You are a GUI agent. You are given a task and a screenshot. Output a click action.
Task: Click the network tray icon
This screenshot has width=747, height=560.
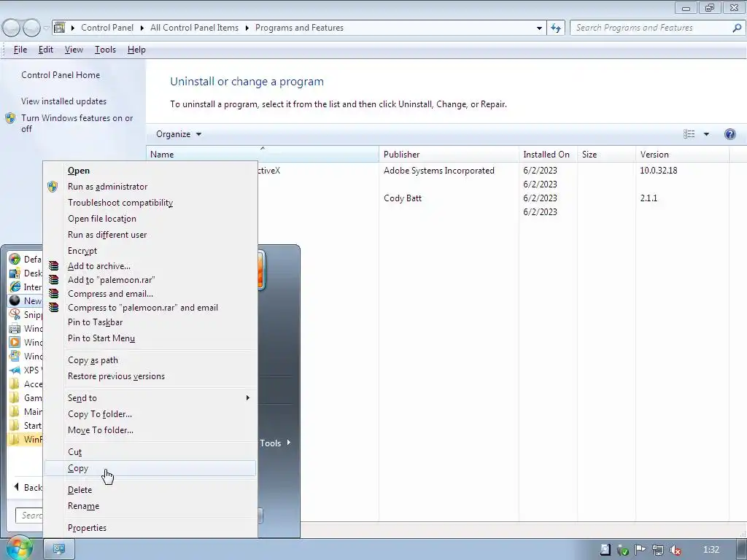(x=657, y=550)
